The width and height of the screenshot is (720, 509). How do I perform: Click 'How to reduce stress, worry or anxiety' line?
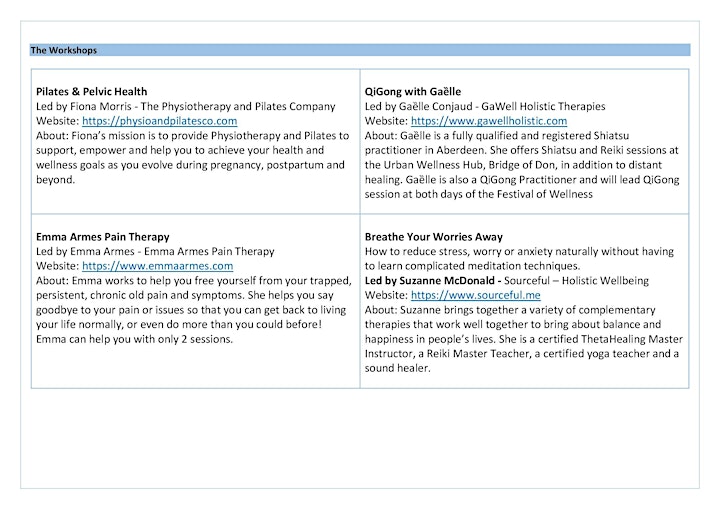(519, 251)
